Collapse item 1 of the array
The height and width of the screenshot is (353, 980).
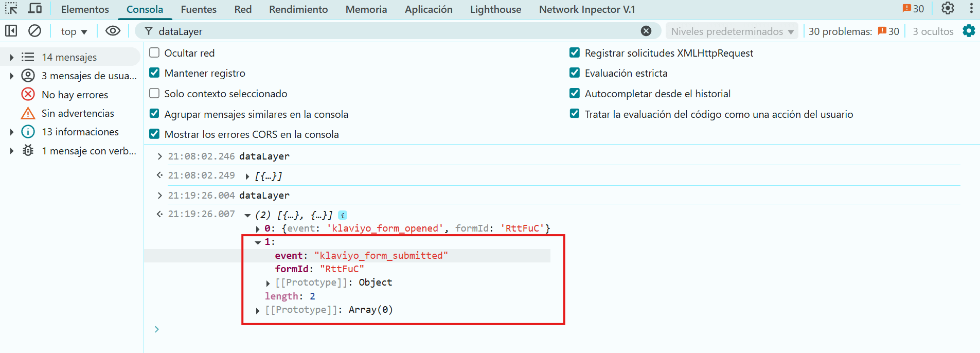pos(258,242)
